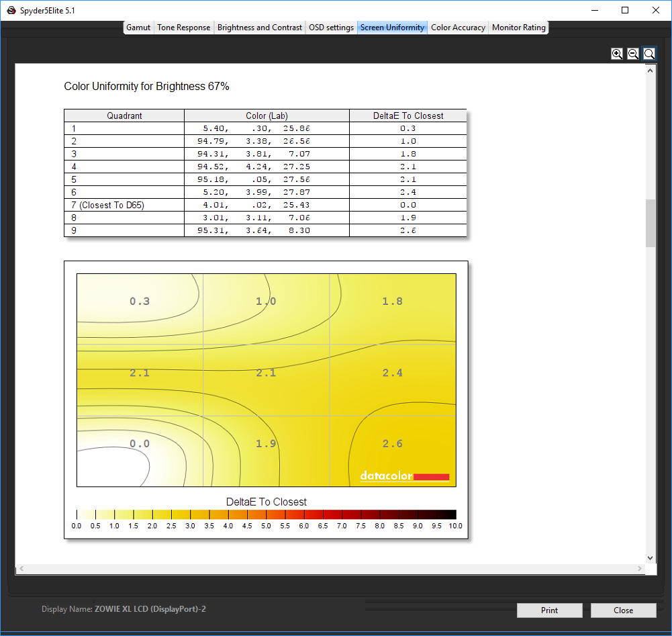Screen dimensions: 672x636
Task: Click the dark 9.5 segment of legend scale
Action: pyautogui.click(x=446, y=514)
